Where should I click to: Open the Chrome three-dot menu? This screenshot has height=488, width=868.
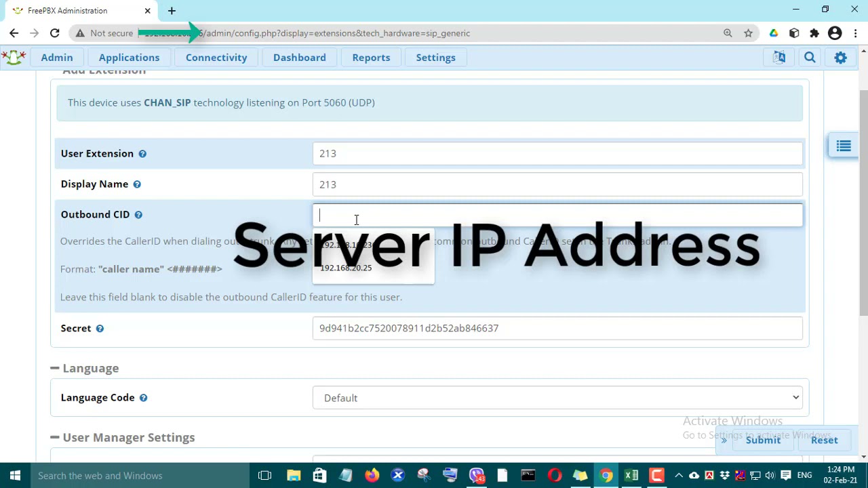[856, 33]
